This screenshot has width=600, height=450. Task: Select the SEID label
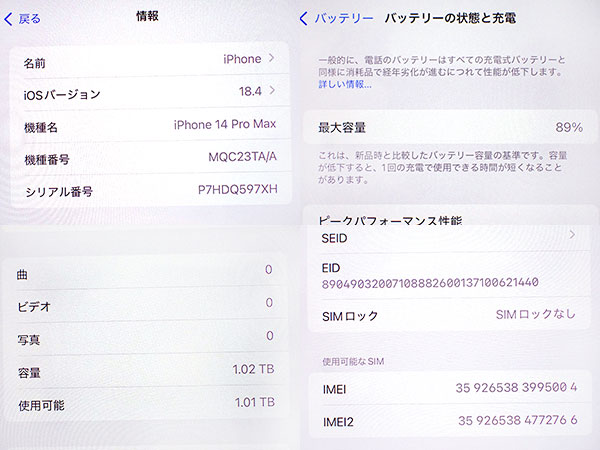[334, 238]
